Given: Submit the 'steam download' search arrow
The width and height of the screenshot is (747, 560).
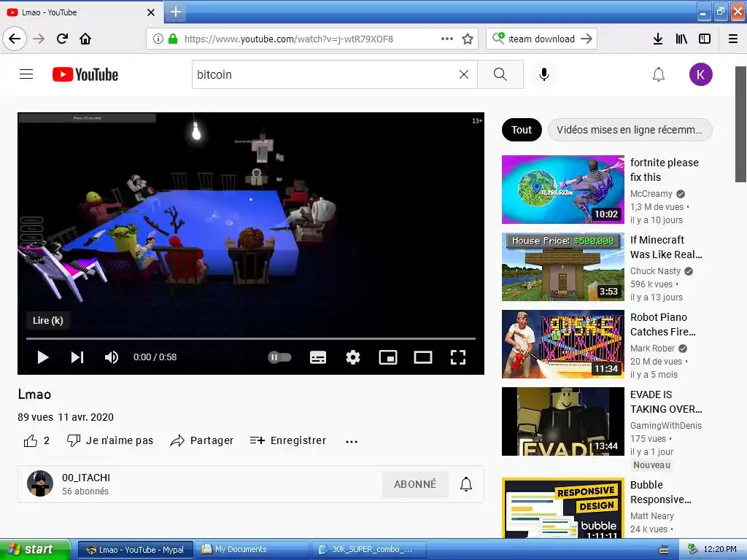Looking at the screenshot, I should coord(587,39).
